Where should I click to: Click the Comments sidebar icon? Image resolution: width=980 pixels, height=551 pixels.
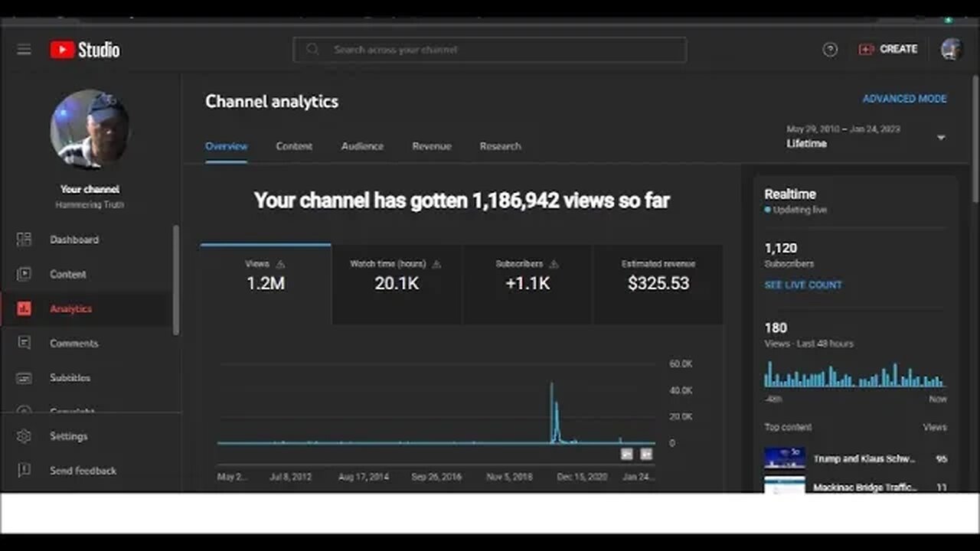[24, 344]
